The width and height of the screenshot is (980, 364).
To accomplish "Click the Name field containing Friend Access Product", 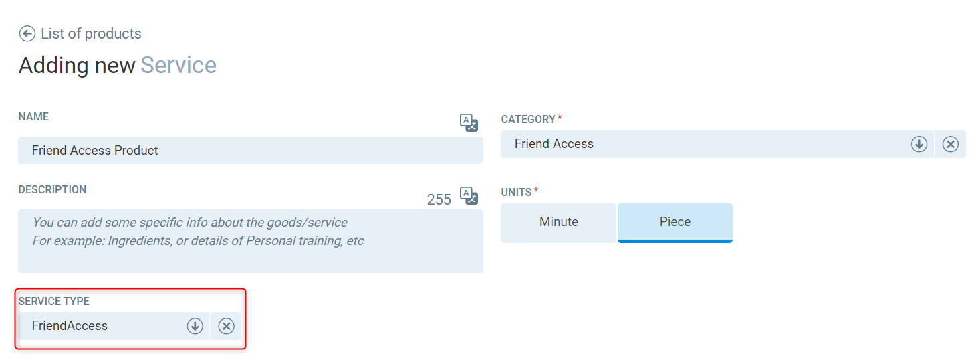I will (250, 151).
